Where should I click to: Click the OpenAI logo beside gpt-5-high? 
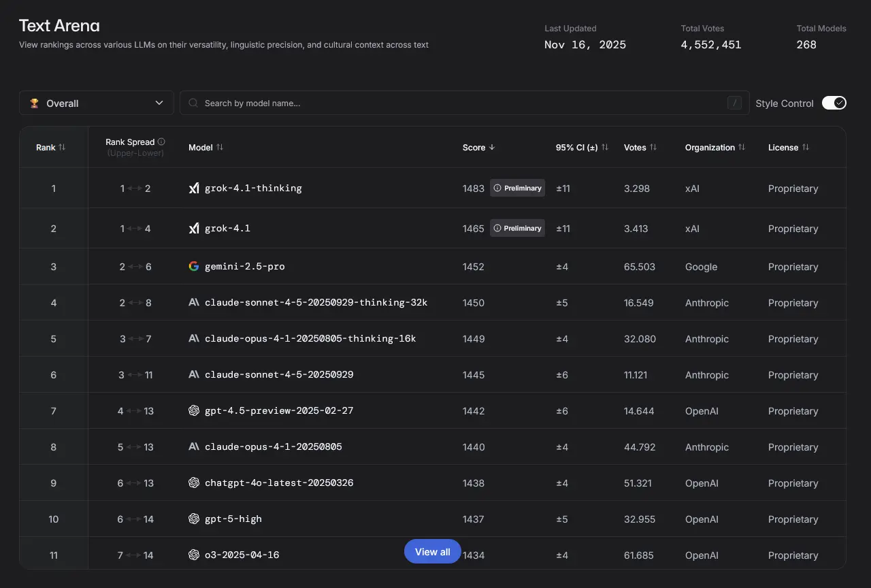[x=194, y=519]
